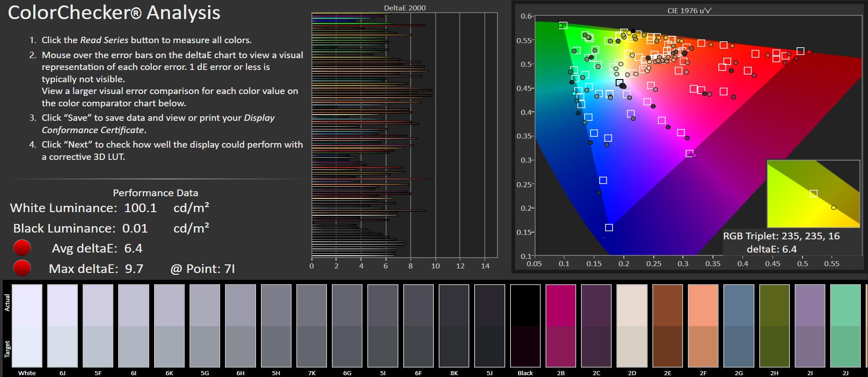Click the '@ Point: 7I' label
The height and width of the screenshot is (377, 868).
click(x=203, y=268)
